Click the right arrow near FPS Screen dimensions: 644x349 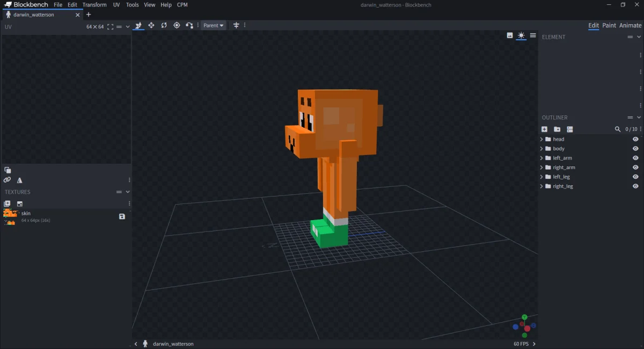[534, 344]
